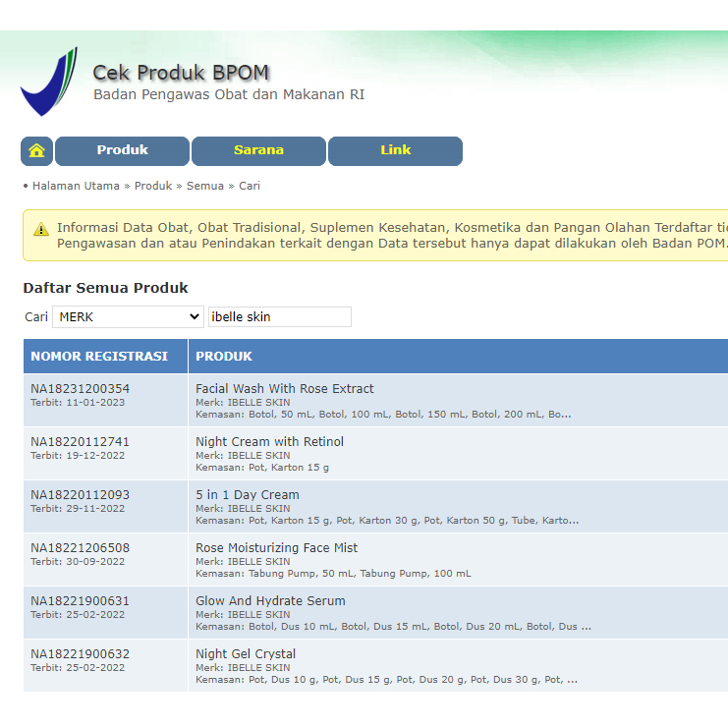The image size is (728, 728).
Task: Click the Produk breadcrumb link
Action: (x=153, y=186)
